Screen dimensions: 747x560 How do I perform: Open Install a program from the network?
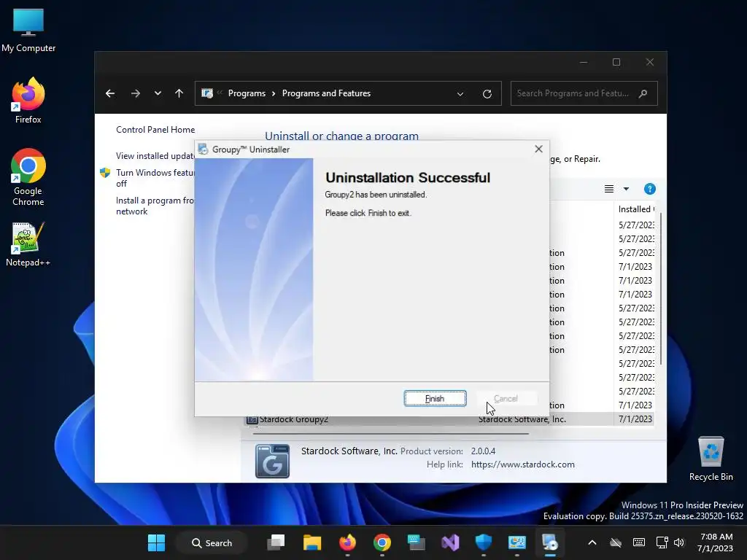[155, 206]
